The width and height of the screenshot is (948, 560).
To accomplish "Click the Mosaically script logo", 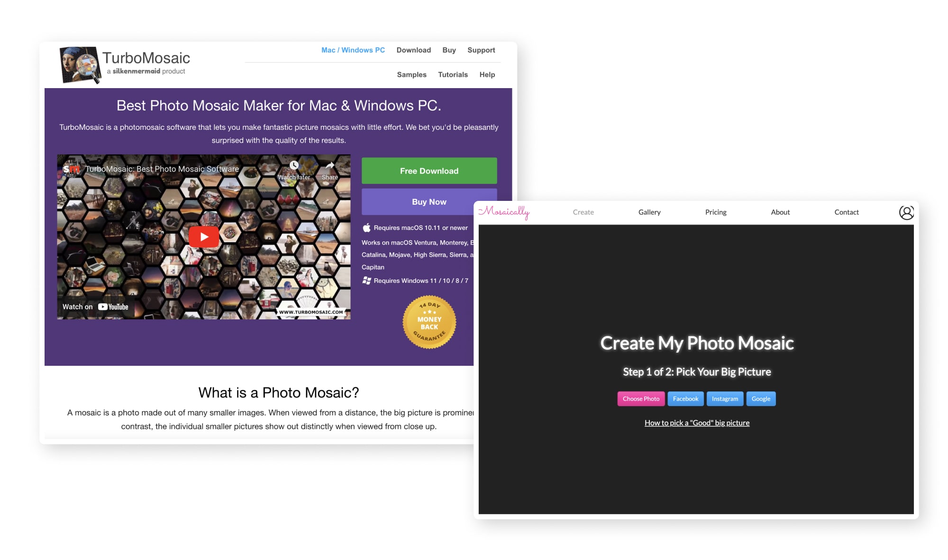I will click(x=504, y=212).
